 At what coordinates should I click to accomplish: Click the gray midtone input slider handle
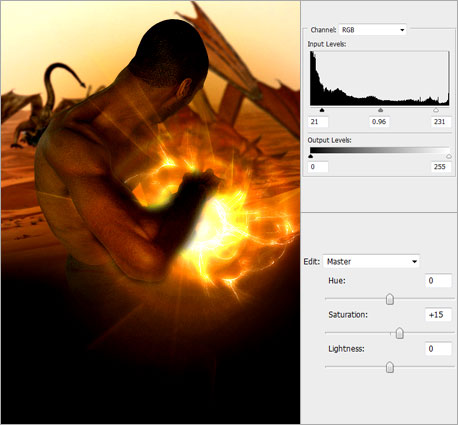(x=380, y=110)
